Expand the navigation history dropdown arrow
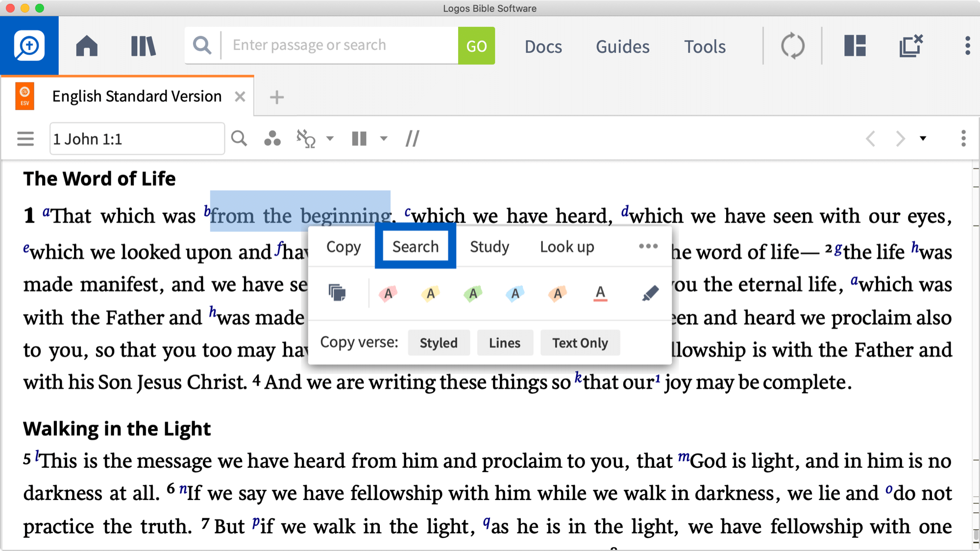 coord(923,139)
